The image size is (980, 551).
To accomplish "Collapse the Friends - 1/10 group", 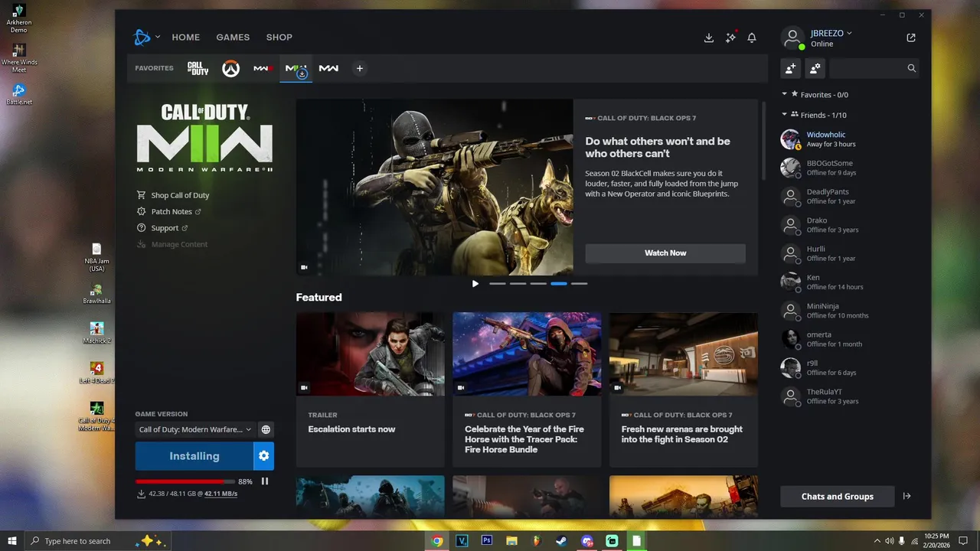I will pos(785,115).
